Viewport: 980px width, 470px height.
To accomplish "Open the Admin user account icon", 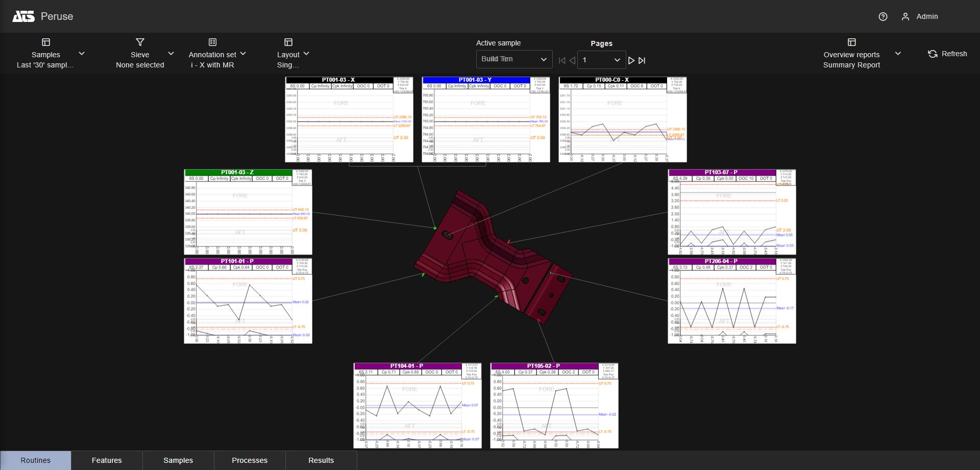I will coord(905,17).
